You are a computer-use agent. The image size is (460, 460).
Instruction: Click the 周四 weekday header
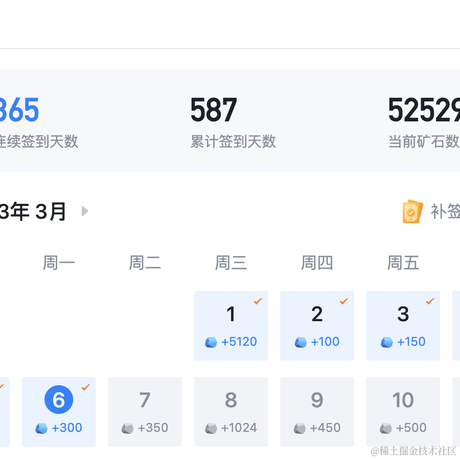[317, 263]
